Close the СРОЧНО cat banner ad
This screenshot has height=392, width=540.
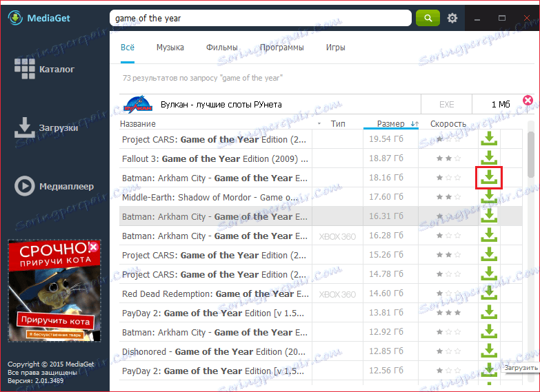point(93,247)
